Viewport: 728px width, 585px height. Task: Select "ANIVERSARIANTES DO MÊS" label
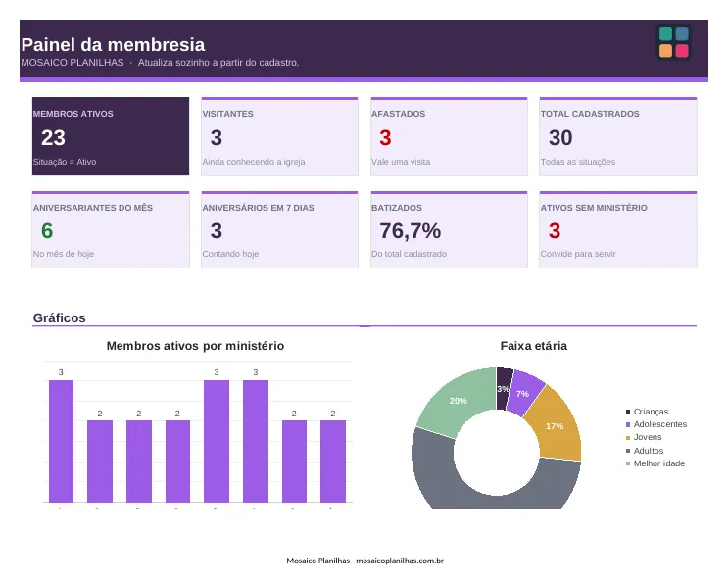(93, 208)
